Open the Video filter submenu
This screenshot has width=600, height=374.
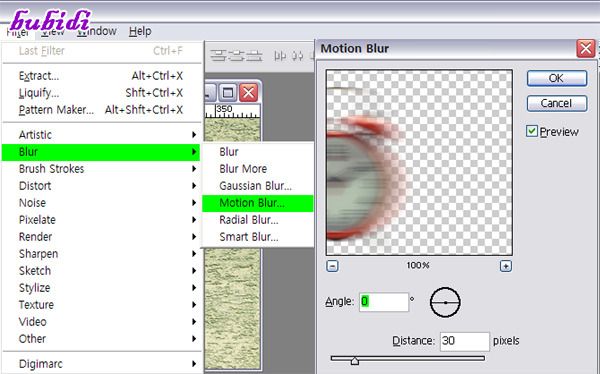point(101,322)
